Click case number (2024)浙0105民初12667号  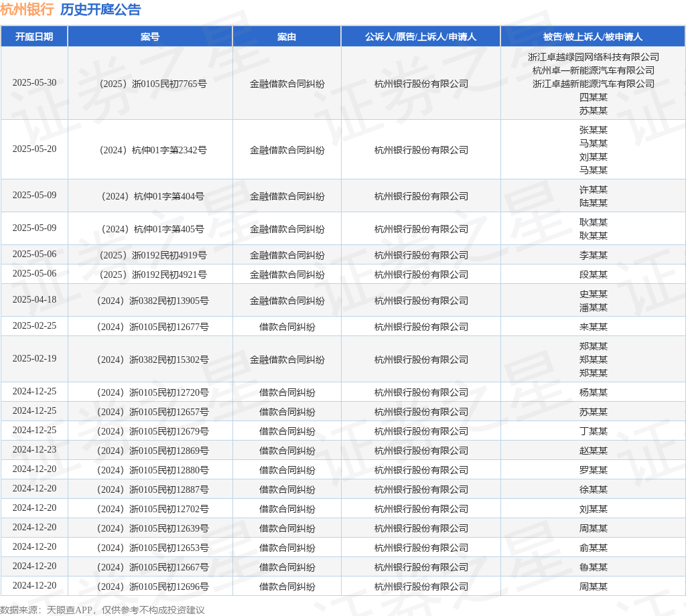[x=153, y=568]
